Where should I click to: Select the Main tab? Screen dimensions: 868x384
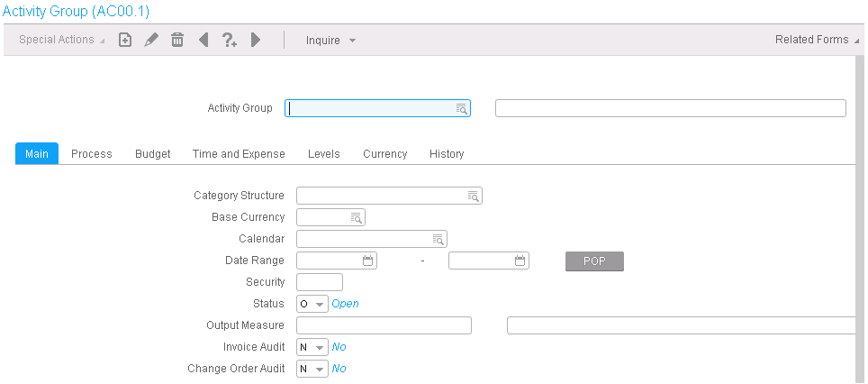(x=37, y=153)
